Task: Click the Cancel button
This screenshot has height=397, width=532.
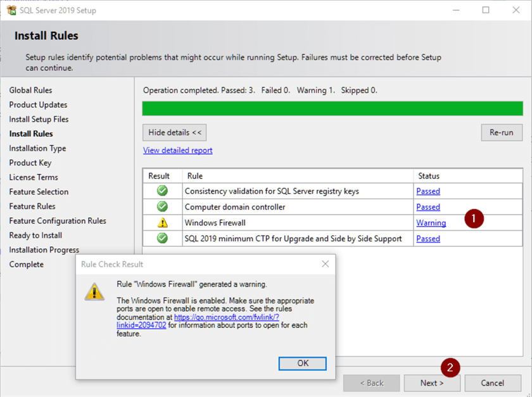Action: point(493,383)
